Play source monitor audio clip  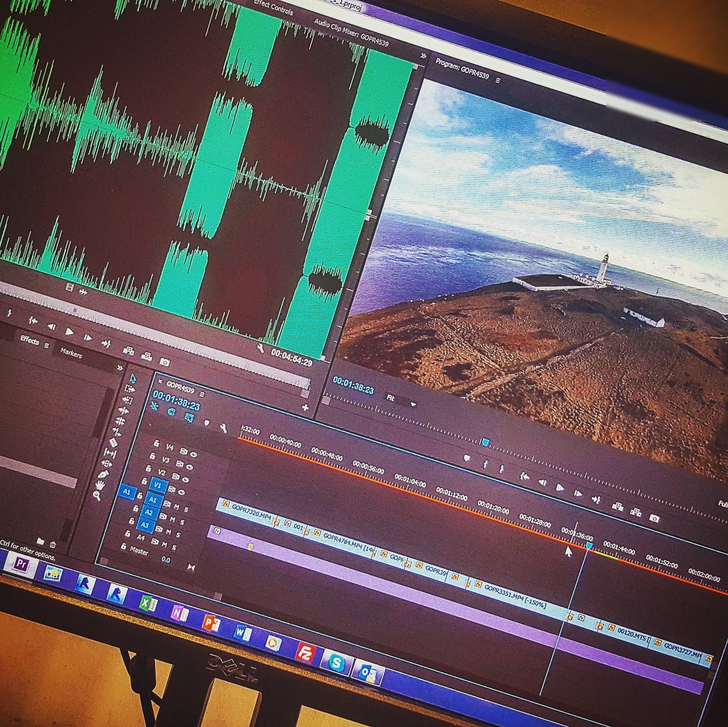tap(69, 332)
